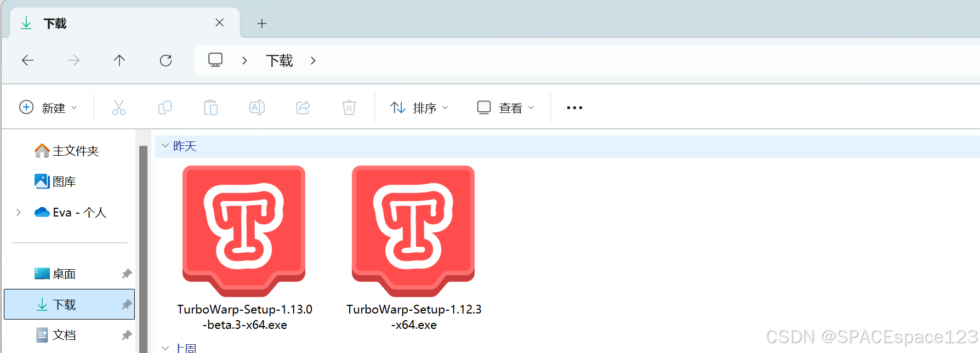The height and width of the screenshot is (353, 980).
Task: Go back using the back arrow
Action: 27,60
